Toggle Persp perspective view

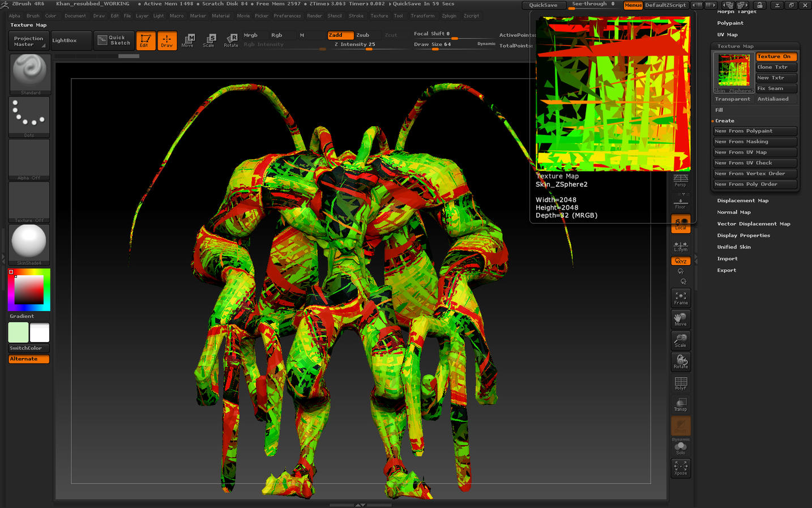tap(680, 180)
